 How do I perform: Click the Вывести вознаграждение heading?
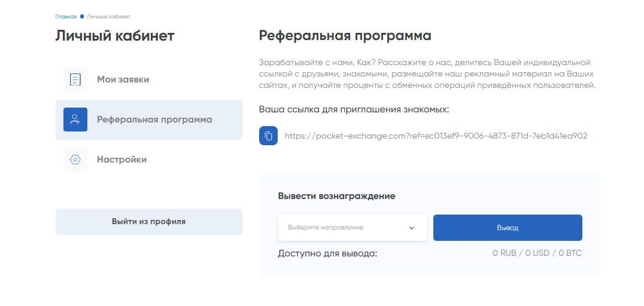336,196
